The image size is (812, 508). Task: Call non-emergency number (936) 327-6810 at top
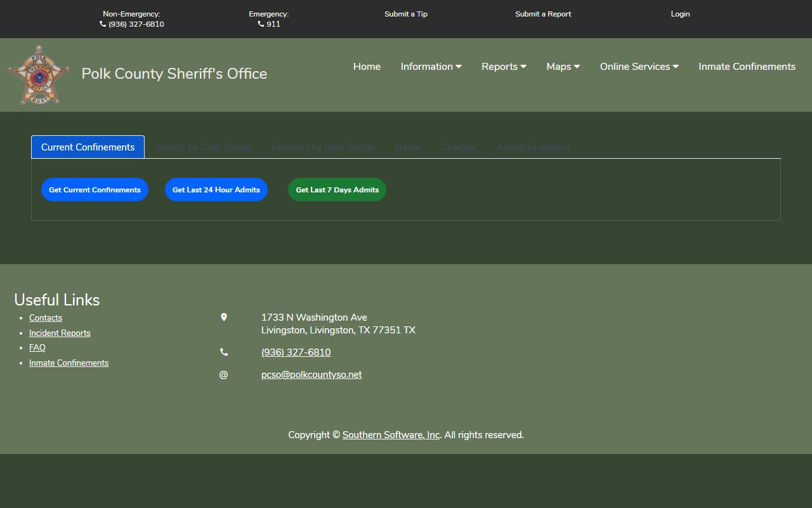tap(136, 24)
